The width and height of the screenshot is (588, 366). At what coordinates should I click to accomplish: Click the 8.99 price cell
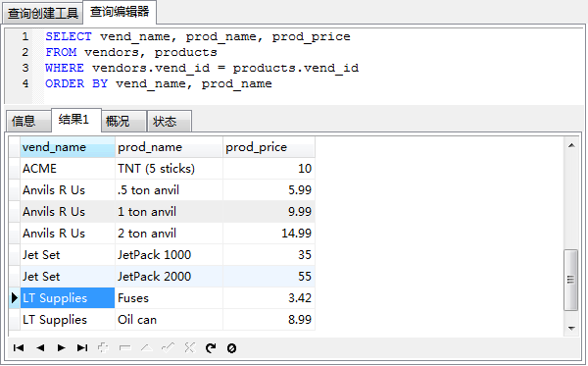coord(269,320)
